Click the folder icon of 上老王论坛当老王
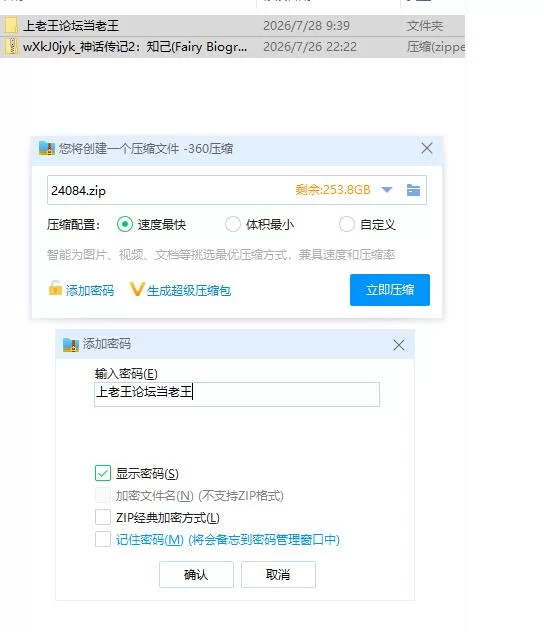The image size is (544, 632). [11, 25]
